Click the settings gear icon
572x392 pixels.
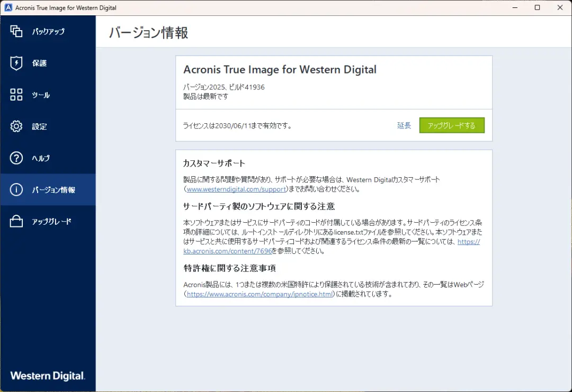click(x=16, y=126)
